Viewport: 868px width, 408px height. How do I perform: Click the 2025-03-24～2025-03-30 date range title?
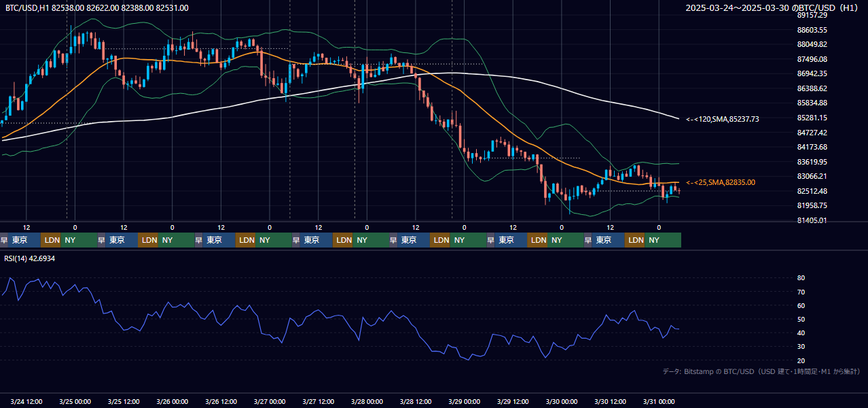[x=772, y=7]
